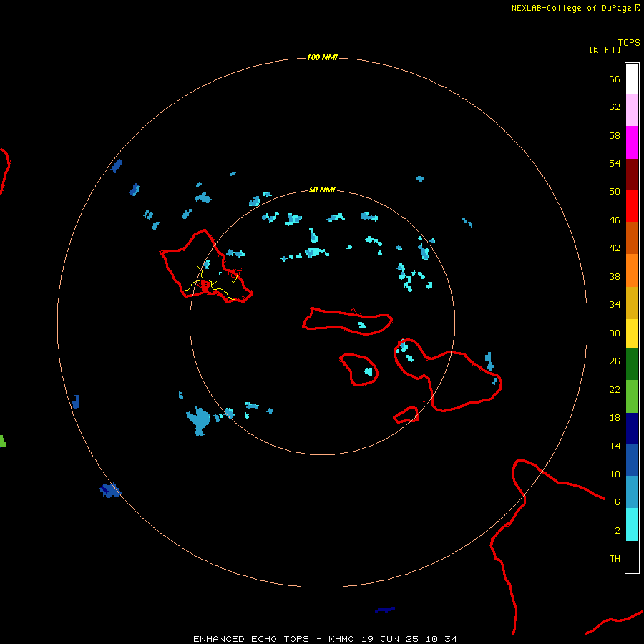Click the 50 legend value

pyautogui.click(x=615, y=192)
